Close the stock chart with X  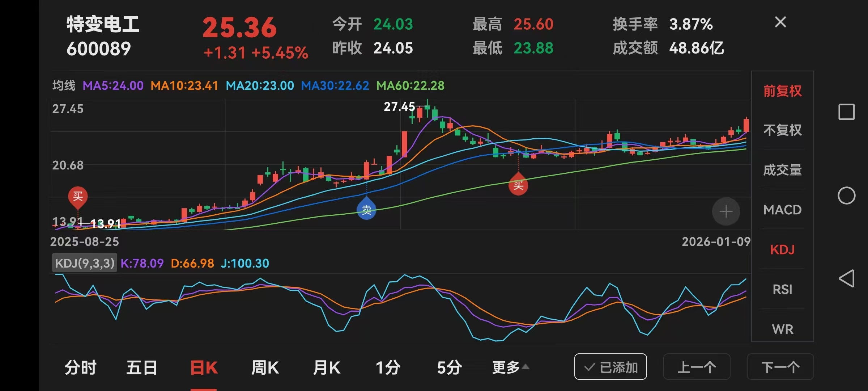pyautogui.click(x=780, y=22)
